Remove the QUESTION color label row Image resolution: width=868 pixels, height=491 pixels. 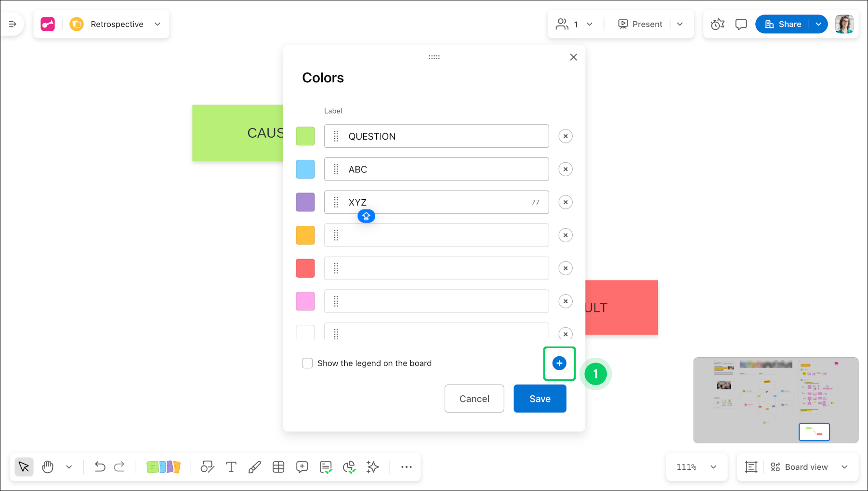point(566,136)
